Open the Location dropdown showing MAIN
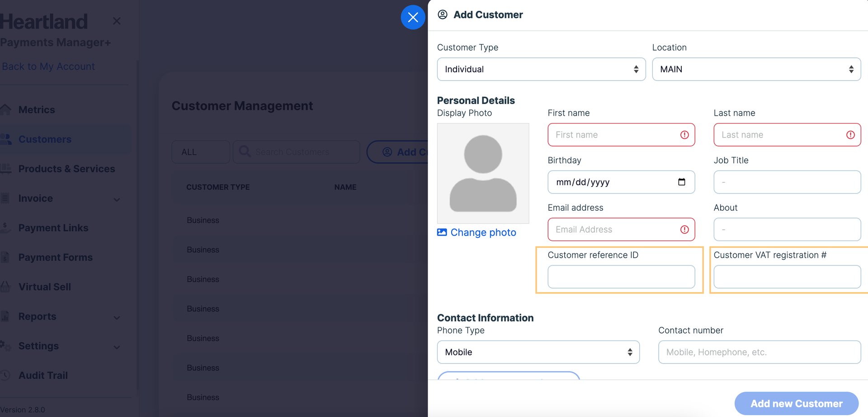The height and width of the screenshot is (417, 868). [756, 69]
